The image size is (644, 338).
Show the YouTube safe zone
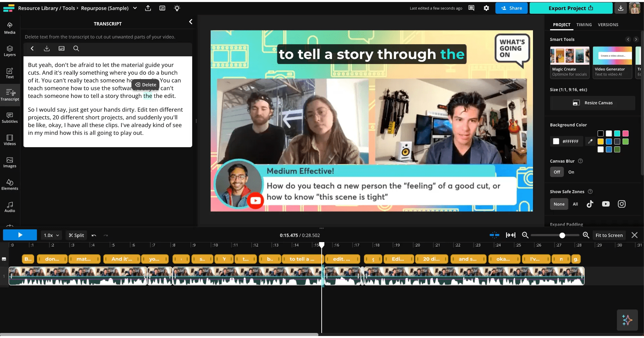[606, 204]
